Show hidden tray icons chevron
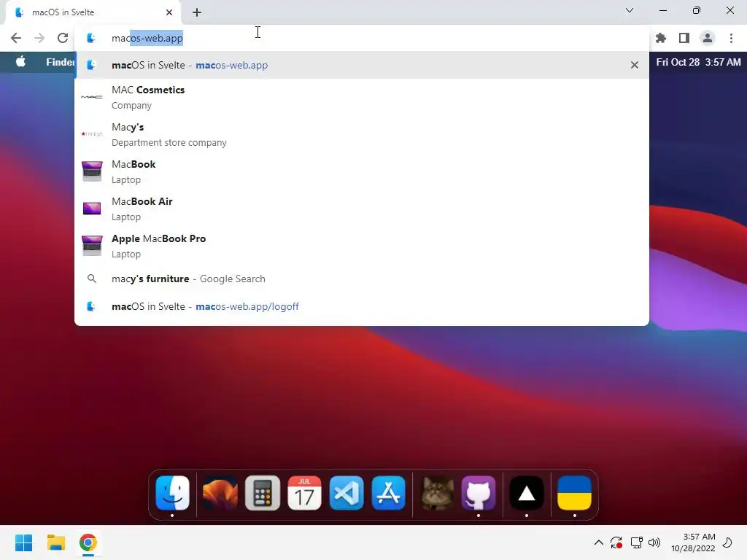 pyautogui.click(x=599, y=542)
